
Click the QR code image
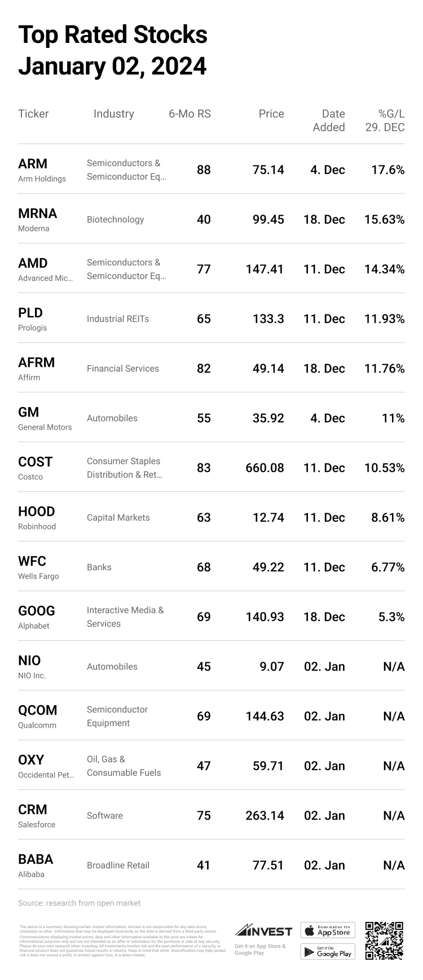point(384,940)
